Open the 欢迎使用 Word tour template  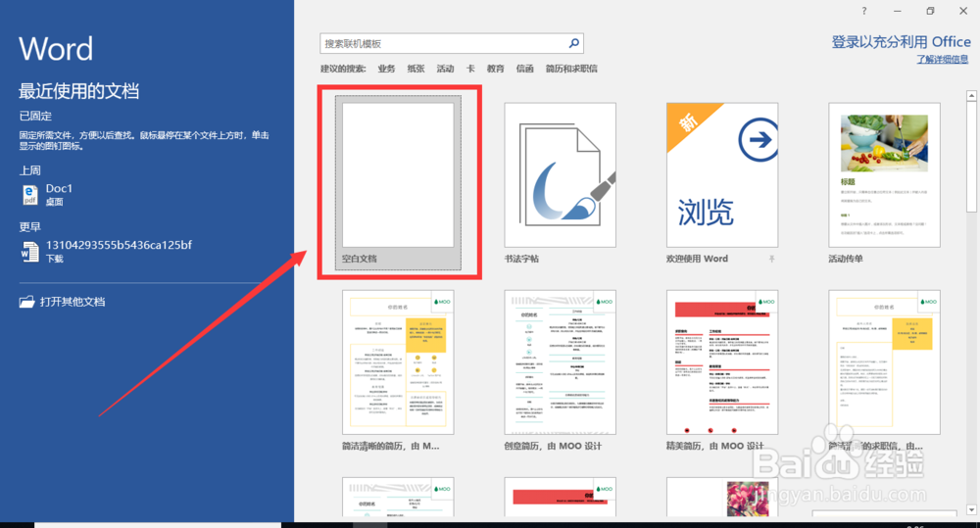[722, 182]
